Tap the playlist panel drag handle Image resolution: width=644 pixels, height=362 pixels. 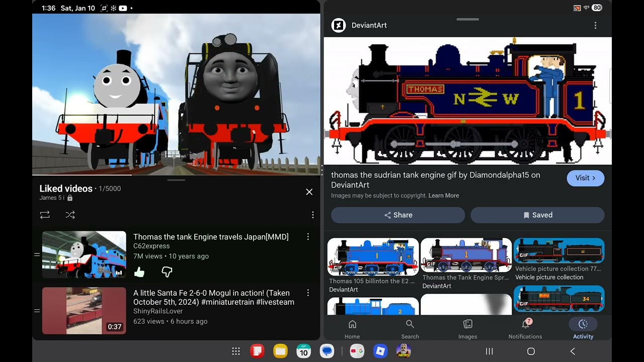click(x=176, y=180)
